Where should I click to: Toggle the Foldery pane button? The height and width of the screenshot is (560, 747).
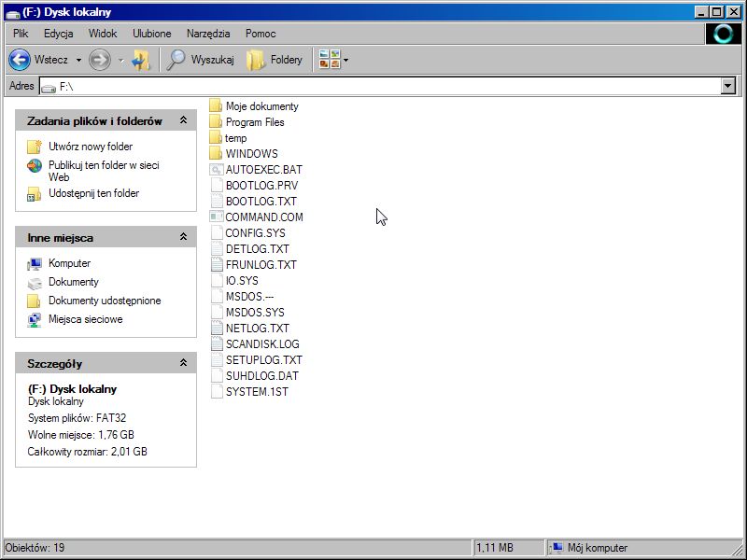(x=275, y=60)
